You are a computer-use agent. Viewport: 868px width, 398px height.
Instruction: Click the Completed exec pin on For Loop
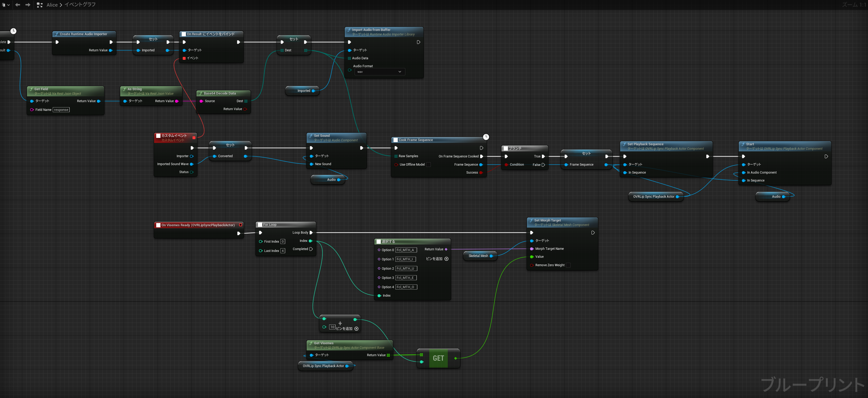click(311, 249)
